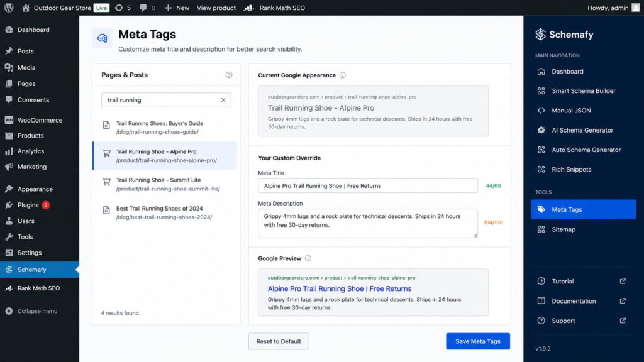Select Trail Running Shoe - Alpine Pro result
The width and height of the screenshot is (644, 362).
(x=165, y=156)
